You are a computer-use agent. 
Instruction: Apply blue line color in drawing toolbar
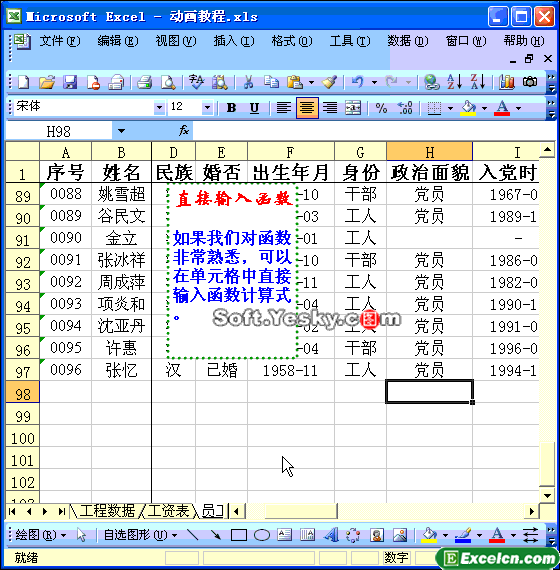point(463,535)
